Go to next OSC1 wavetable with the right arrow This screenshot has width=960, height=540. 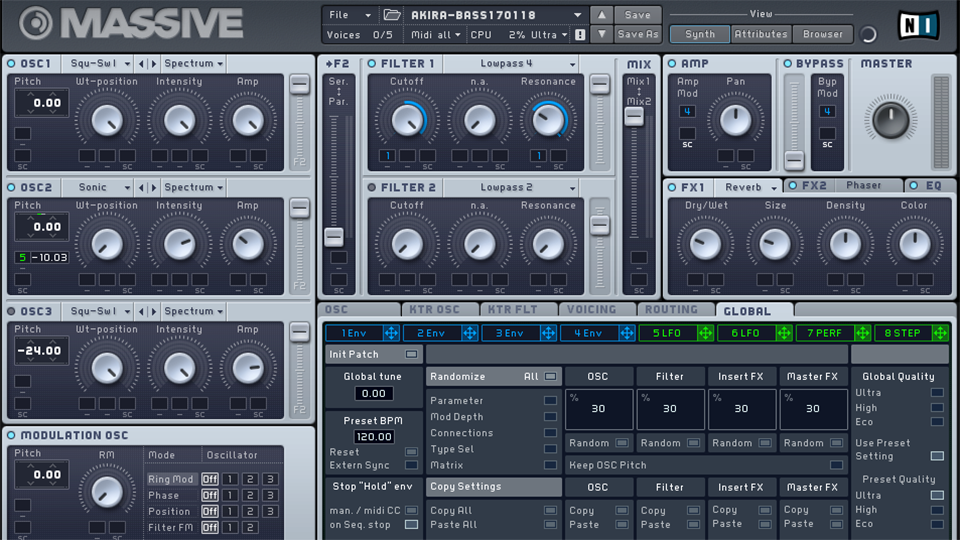pyautogui.click(x=154, y=64)
